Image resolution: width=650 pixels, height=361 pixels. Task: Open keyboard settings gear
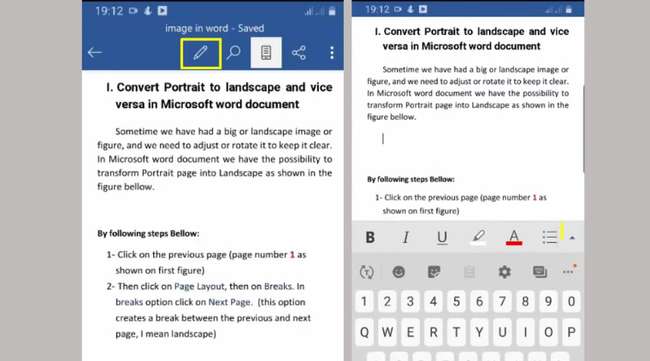tap(504, 272)
